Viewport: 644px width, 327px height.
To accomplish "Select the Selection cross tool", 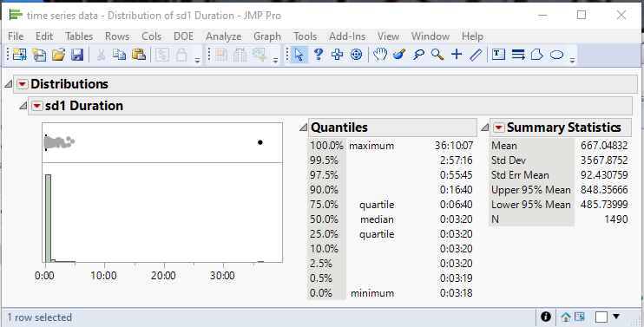I will pos(338,55).
